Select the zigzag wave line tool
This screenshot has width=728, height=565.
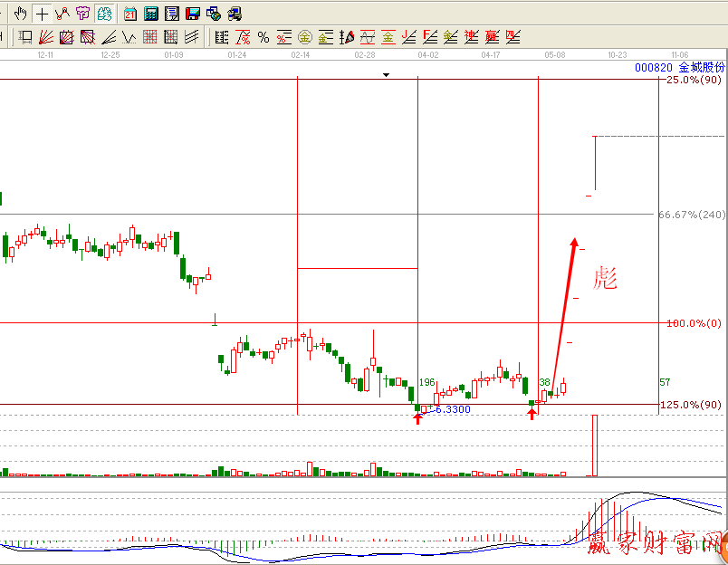pos(129,37)
